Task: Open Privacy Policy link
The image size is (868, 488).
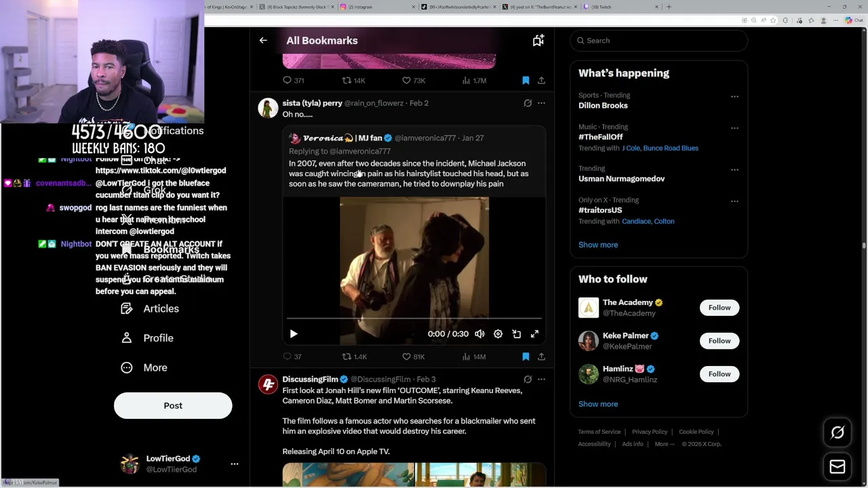Action: click(650, 432)
